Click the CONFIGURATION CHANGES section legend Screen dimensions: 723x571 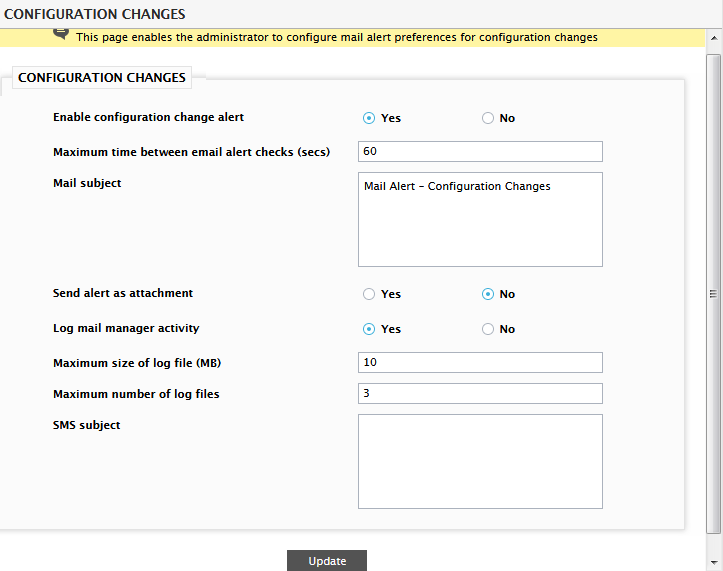[102, 77]
